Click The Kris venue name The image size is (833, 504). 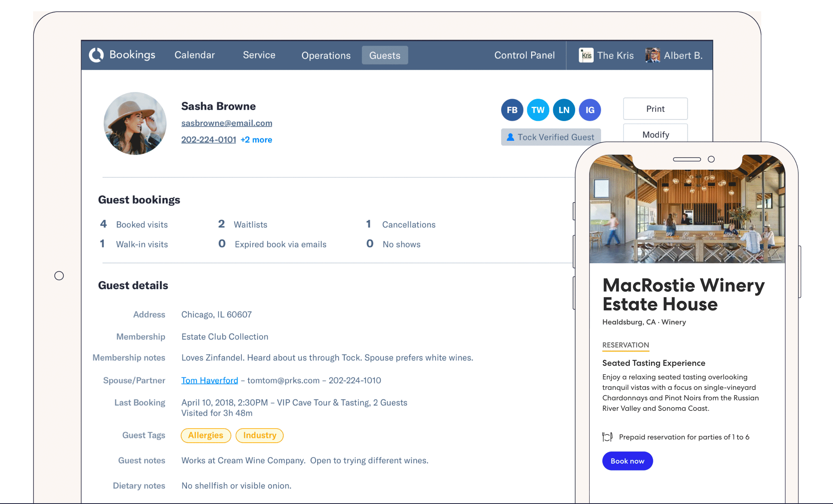[x=615, y=55]
